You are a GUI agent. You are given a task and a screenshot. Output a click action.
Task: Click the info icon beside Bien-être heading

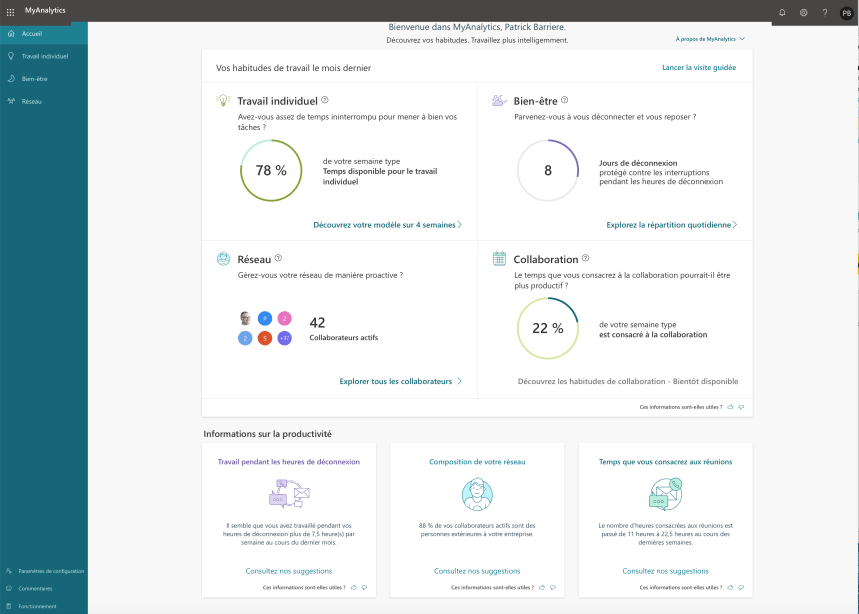point(565,100)
